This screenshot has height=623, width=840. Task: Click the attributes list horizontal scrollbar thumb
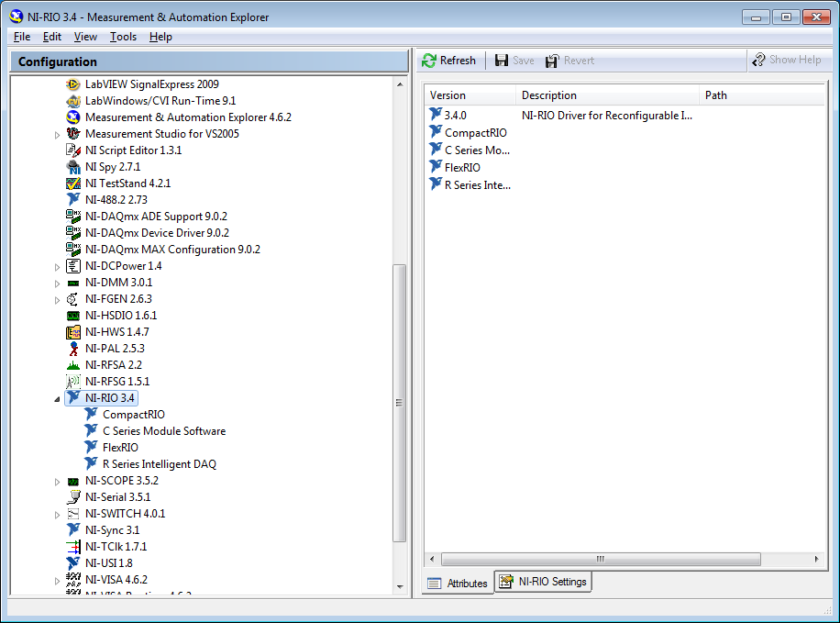601,559
